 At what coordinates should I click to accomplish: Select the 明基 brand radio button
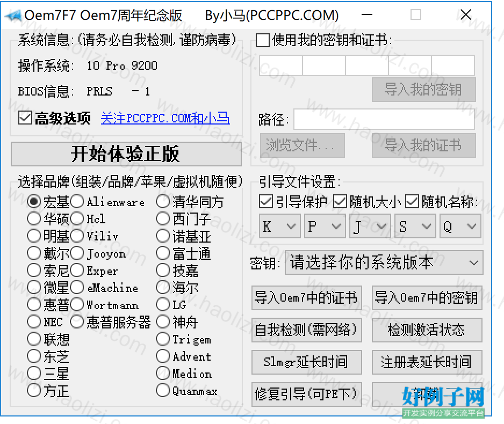point(34,236)
